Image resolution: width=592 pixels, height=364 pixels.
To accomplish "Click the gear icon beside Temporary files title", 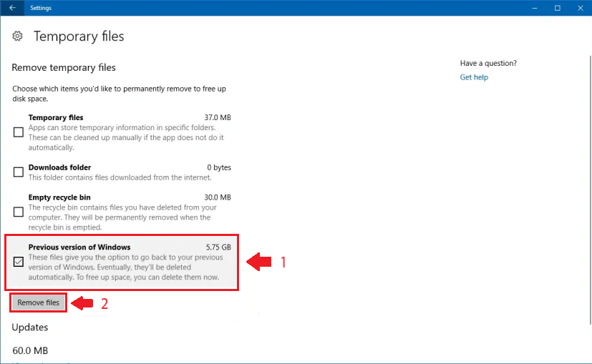I will pos(17,36).
